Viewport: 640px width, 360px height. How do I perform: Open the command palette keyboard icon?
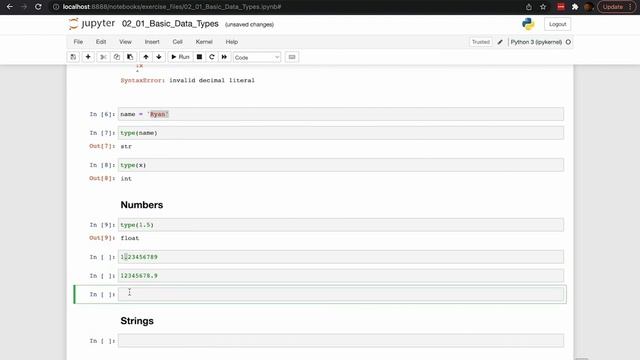[292, 57]
